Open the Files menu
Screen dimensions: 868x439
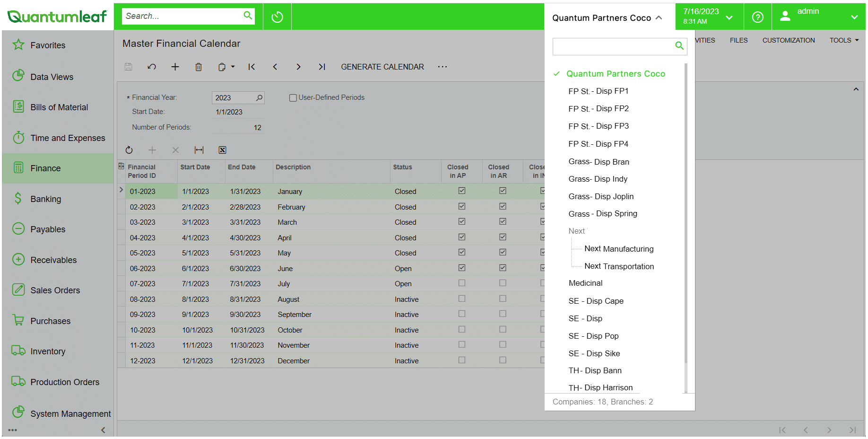(738, 40)
